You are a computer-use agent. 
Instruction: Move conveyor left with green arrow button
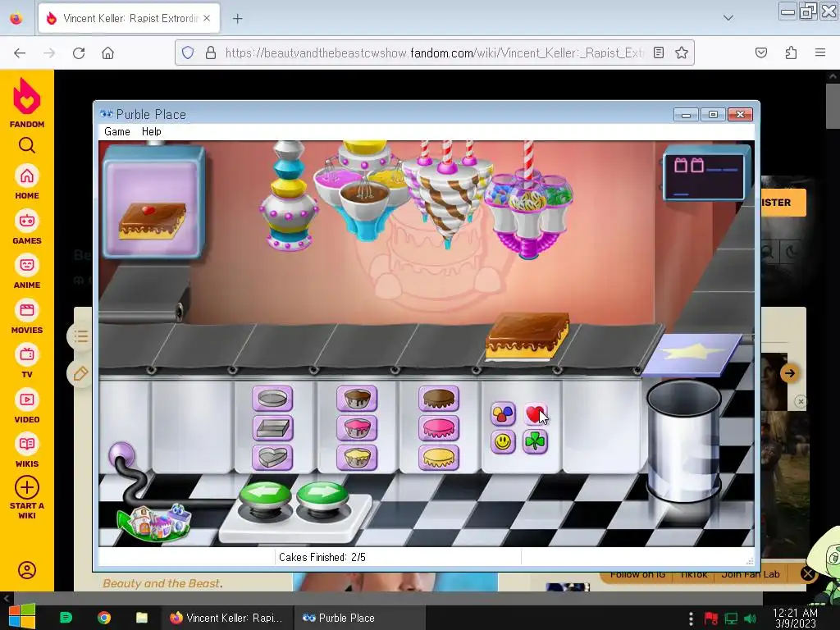[x=265, y=495]
